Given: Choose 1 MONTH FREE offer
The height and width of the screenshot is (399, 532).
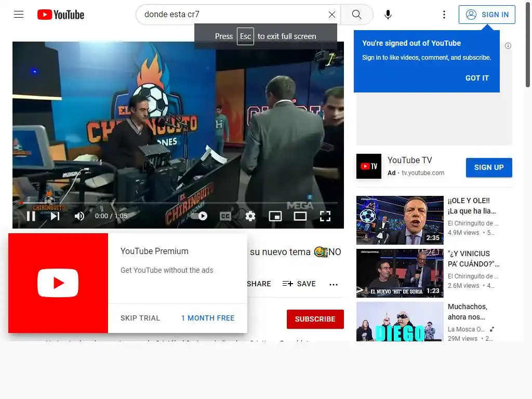Looking at the screenshot, I should pos(208,318).
